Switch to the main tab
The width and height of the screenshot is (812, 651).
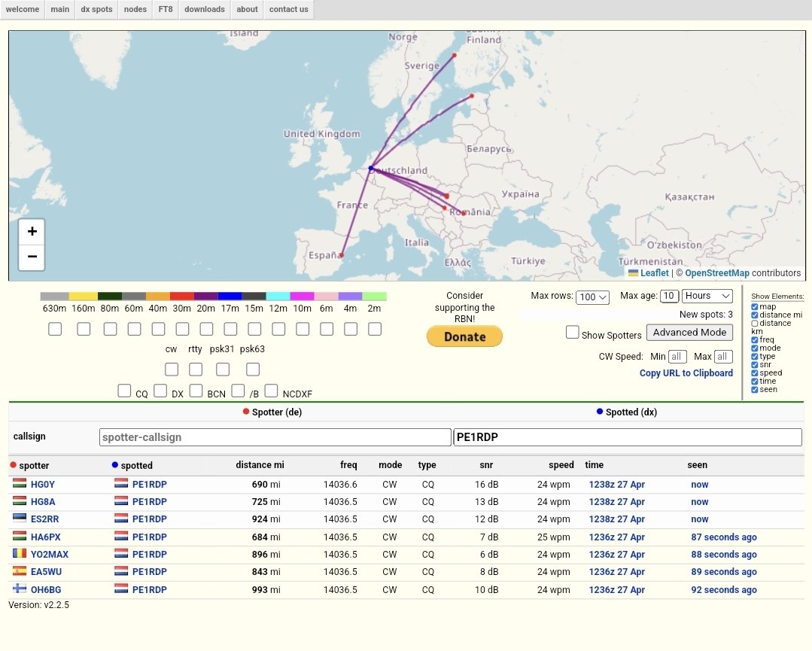(x=60, y=9)
